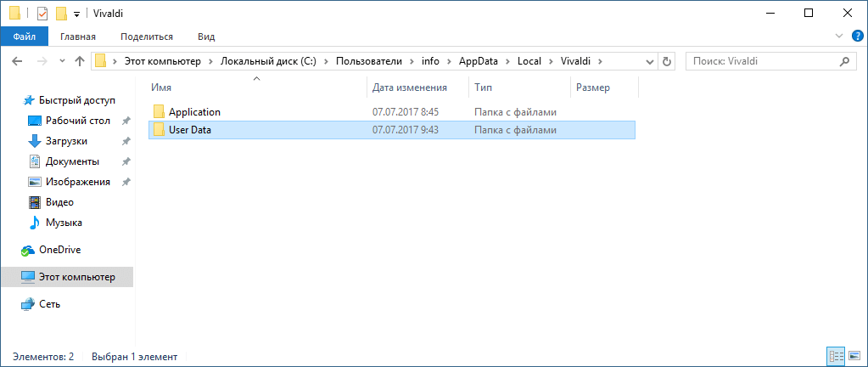868x367 pixels.
Task: Expand chevron after AppData in path
Action: pos(508,61)
